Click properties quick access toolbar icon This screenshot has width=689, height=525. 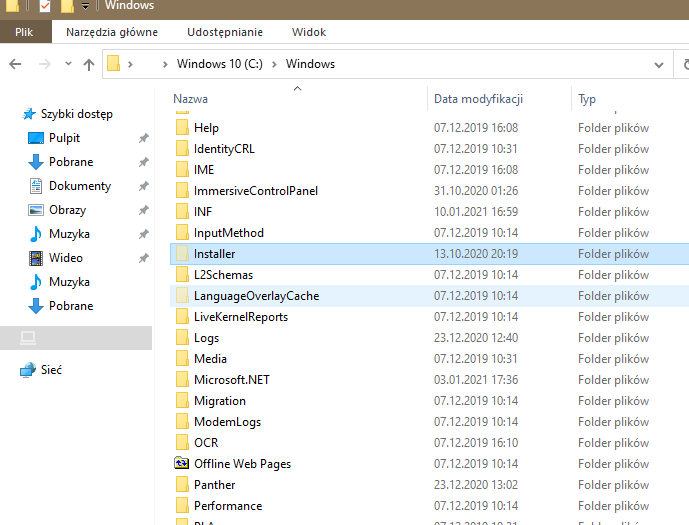click(x=45, y=6)
